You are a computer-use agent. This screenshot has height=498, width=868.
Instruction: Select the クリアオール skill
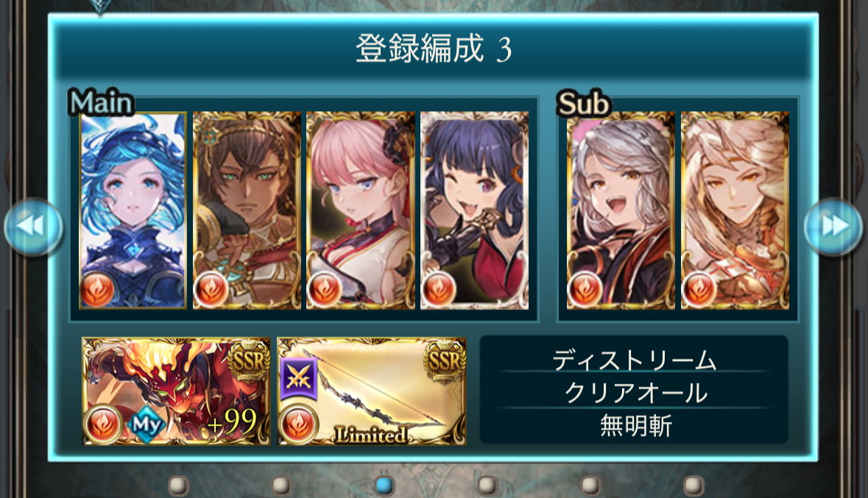[635, 393]
